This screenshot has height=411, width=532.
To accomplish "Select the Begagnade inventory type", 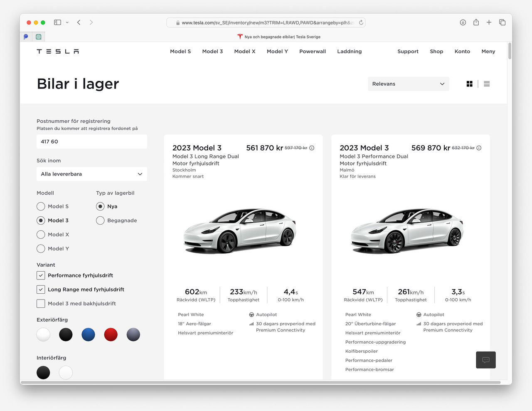I will pyautogui.click(x=100, y=220).
